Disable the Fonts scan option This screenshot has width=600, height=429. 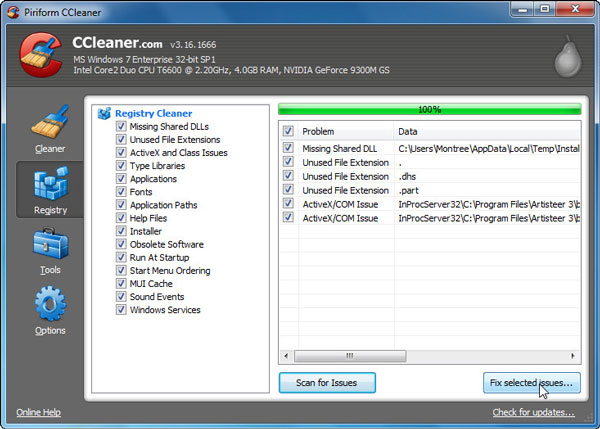coord(121,192)
